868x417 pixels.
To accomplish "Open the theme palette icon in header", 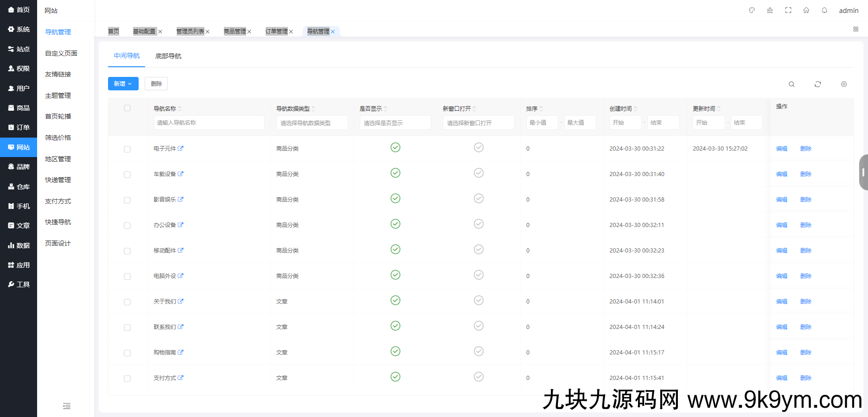I will [x=752, y=10].
